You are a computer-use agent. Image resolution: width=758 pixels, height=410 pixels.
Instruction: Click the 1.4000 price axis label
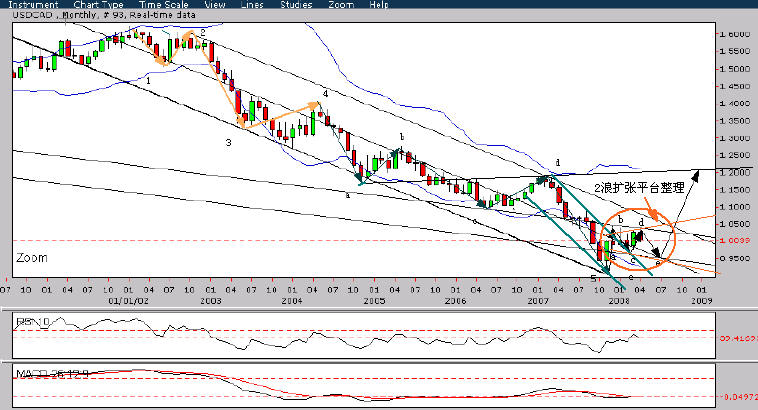click(735, 103)
